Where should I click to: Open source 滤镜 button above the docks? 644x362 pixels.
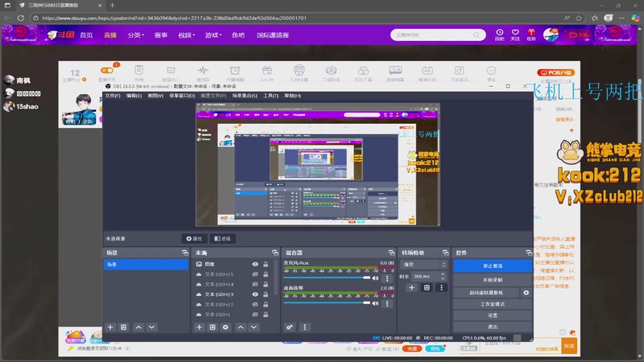pyautogui.click(x=222, y=238)
